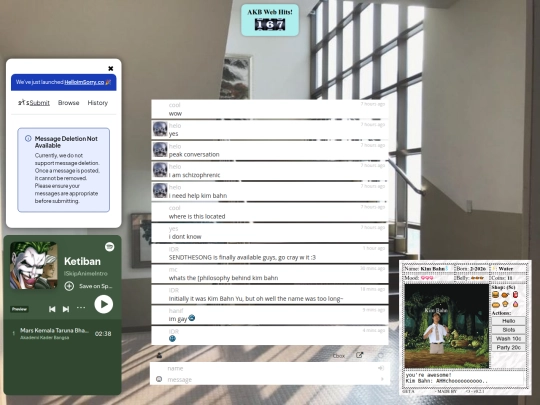Open the ISkipAnimeIntro profile link
Image resolution: width=540 pixels, height=405 pixels.
(x=86, y=273)
